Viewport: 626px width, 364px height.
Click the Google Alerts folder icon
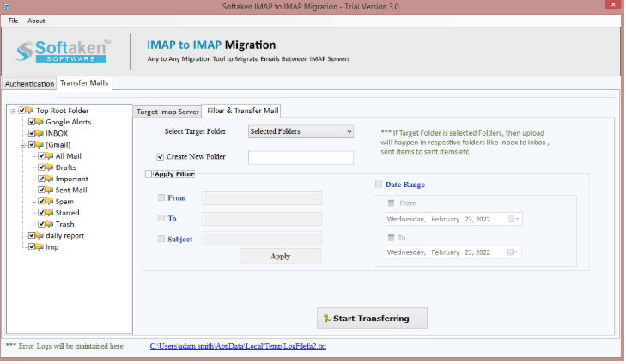(x=40, y=122)
